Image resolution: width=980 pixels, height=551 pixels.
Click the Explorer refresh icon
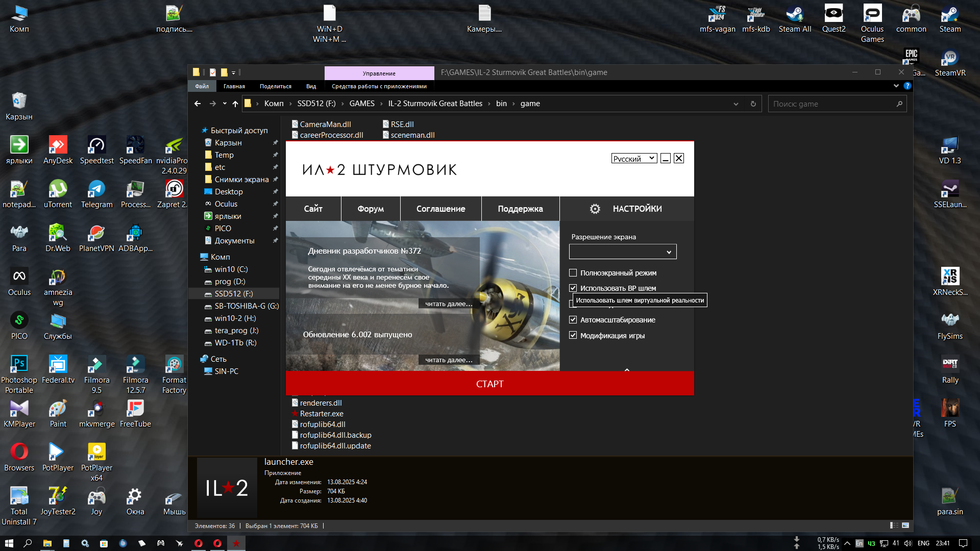[753, 104]
